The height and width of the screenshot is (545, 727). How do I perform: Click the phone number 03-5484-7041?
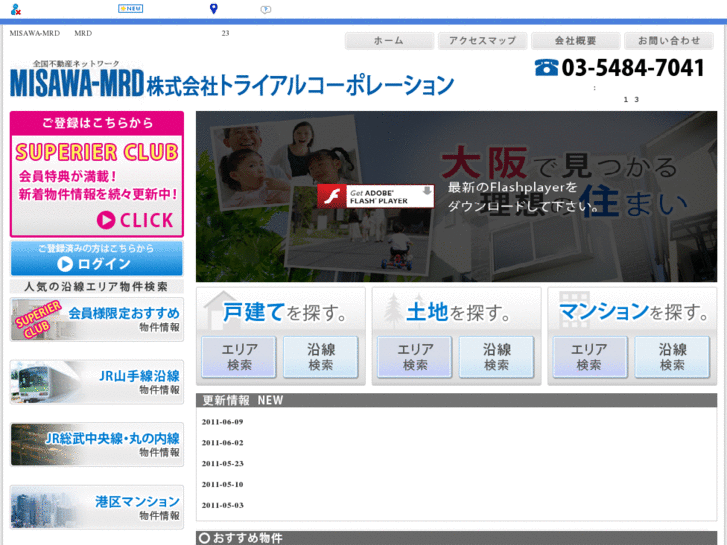[633, 68]
